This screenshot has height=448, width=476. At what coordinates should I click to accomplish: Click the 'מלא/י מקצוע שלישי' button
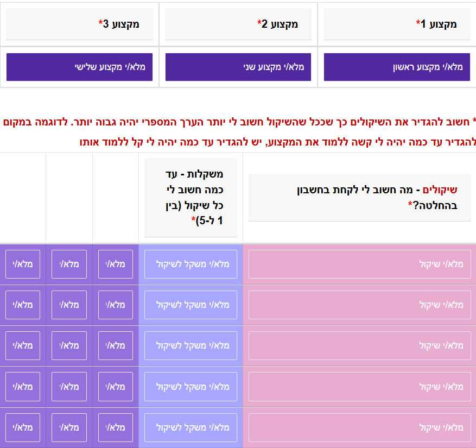point(79,67)
